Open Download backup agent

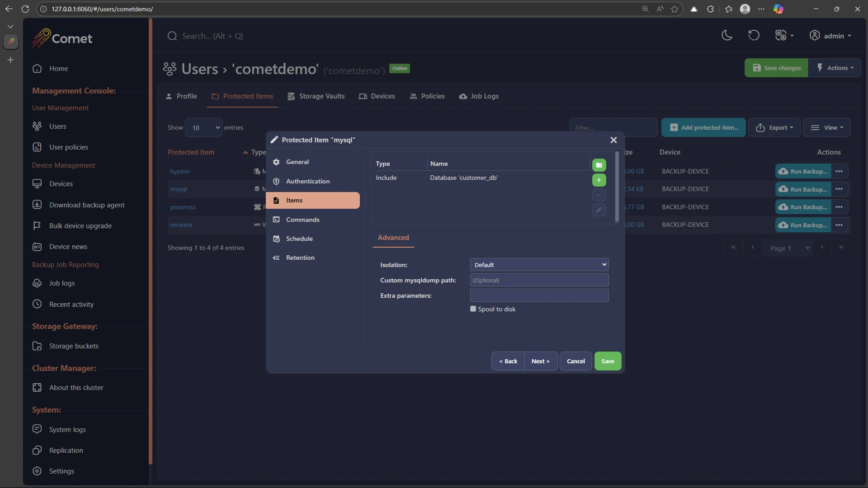[x=87, y=205]
